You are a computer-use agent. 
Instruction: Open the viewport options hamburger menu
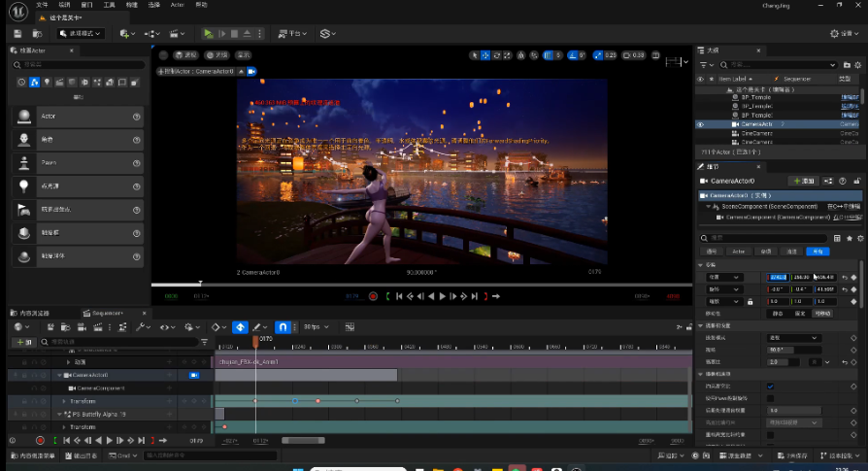[163, 55]
